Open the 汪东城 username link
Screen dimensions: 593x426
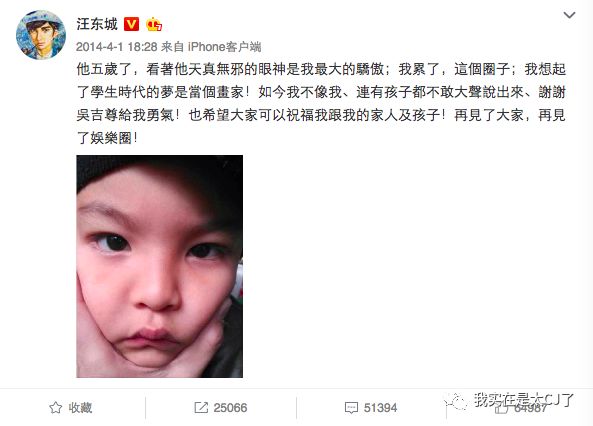[x=97, y=24]
